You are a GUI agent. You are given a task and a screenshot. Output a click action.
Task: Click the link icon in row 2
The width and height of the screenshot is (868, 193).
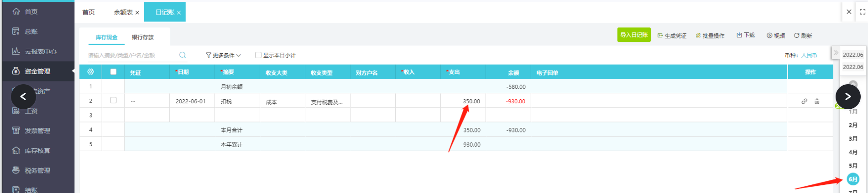pyautogui.click(x=804, y=102)
